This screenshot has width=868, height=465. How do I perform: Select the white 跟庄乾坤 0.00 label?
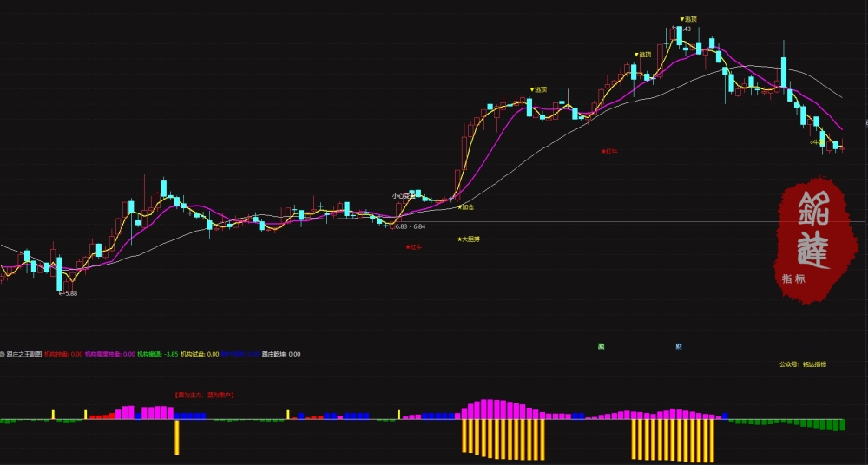pos(281,354)
